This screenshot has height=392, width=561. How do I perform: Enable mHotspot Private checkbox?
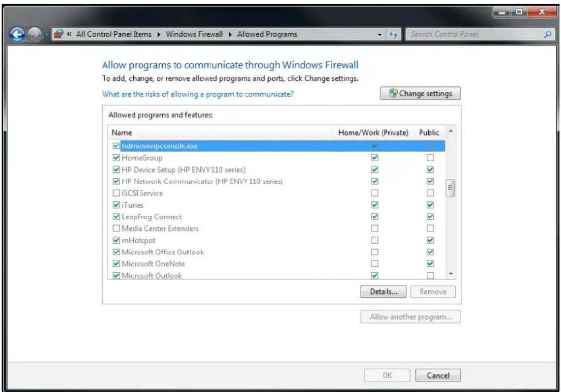(x=375, y=240)
